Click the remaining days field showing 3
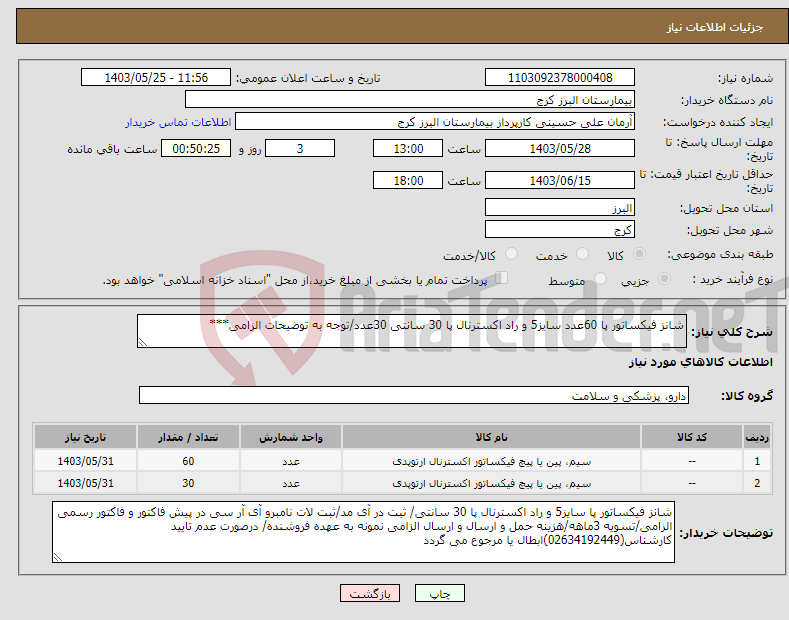The width and height of the screenshot is (789, 620). pyautogui.click(x=300, y=148)
